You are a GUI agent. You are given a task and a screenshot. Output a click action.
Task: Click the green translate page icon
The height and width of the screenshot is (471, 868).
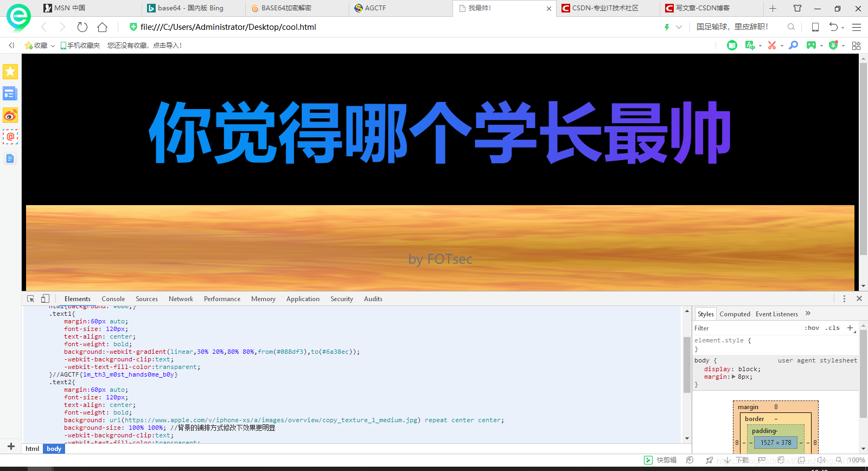click(750, 46)
